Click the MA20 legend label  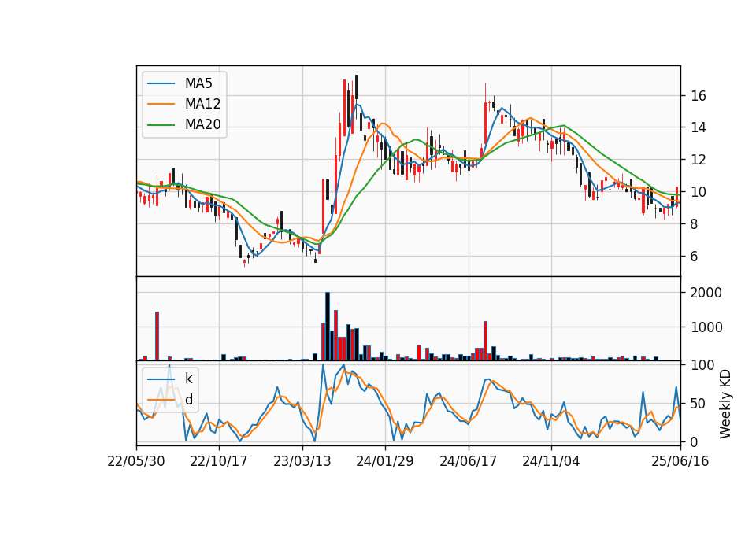pos(202,124)
